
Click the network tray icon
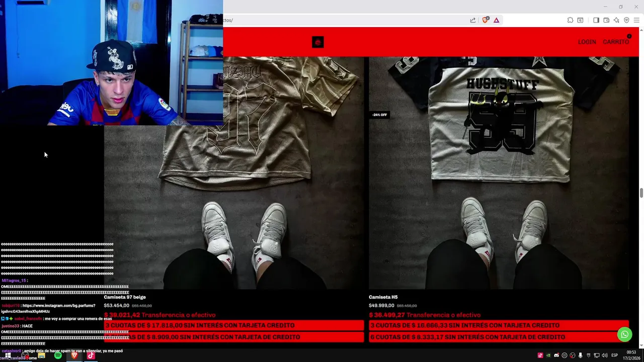[x=596, y=355]
